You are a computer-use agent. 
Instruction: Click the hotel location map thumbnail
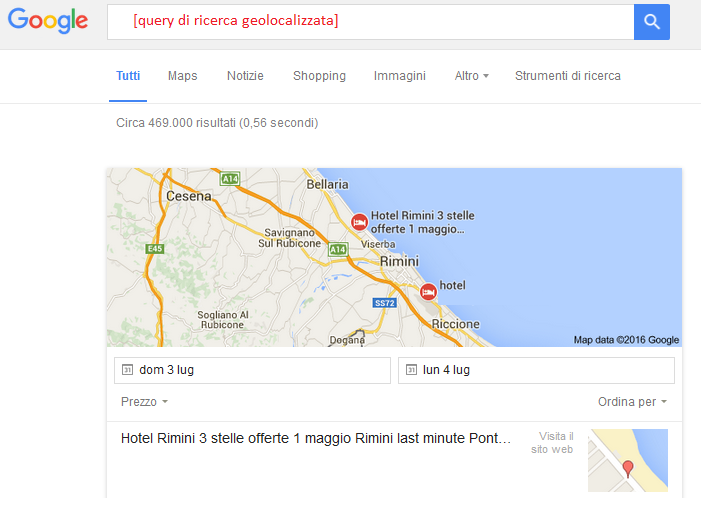point(627,460)
